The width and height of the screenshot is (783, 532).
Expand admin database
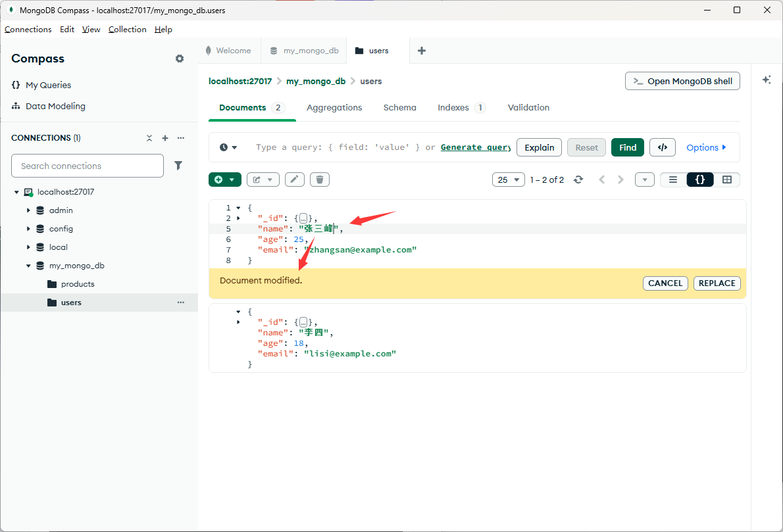pos(28,210)
